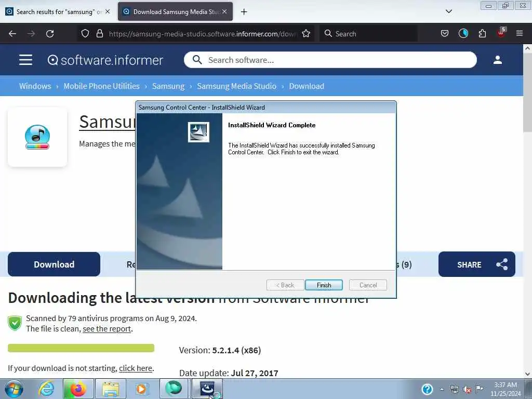The width and height of the screenshot is (532, 399).
Task: Click the magnifier icon in site search box
Action: [x=197, y=60]
